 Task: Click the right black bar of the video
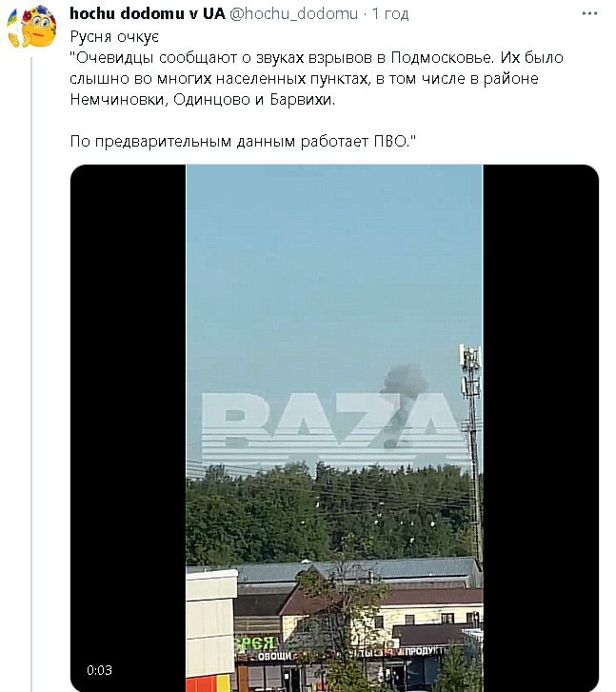pyautogui.click(x=541, y=428)
